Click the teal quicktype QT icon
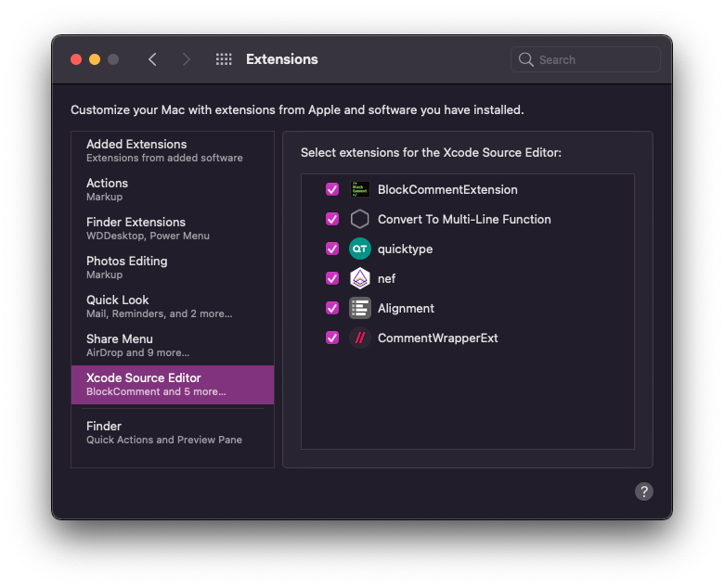 tap(360, 249)
